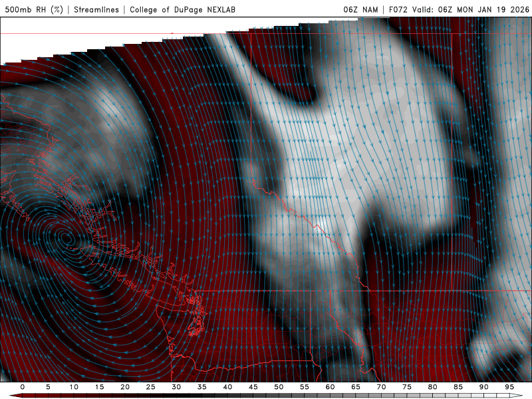
Task: Click the colorbar label '15'
Action: click(x=99, y=387)
